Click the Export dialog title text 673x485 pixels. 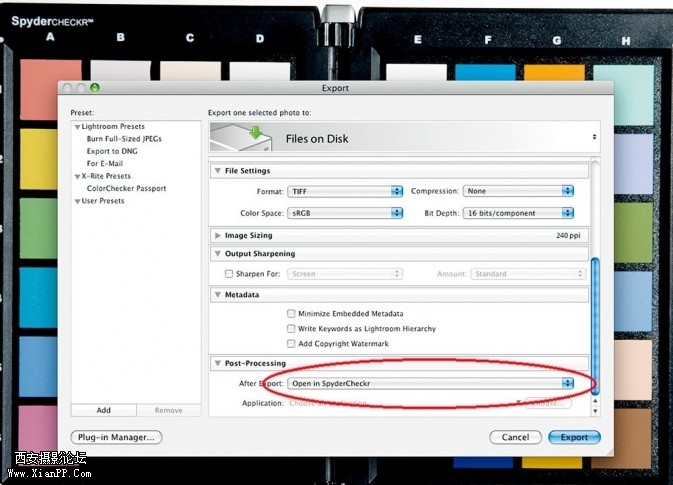click(x=335, y=88)
